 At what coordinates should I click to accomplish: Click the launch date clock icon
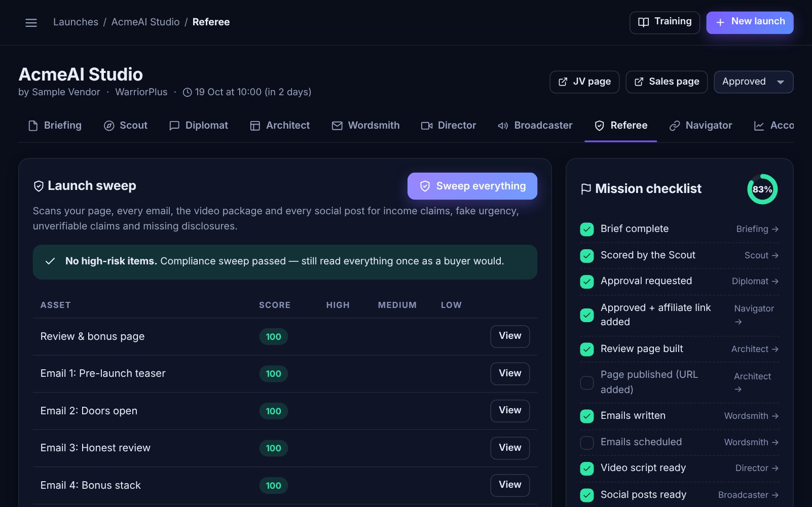click(x=187, y=92)
